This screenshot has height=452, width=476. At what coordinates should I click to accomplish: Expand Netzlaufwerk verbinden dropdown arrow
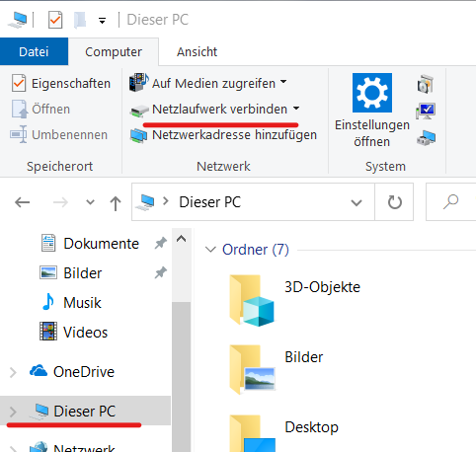click(x=296, y=109)
